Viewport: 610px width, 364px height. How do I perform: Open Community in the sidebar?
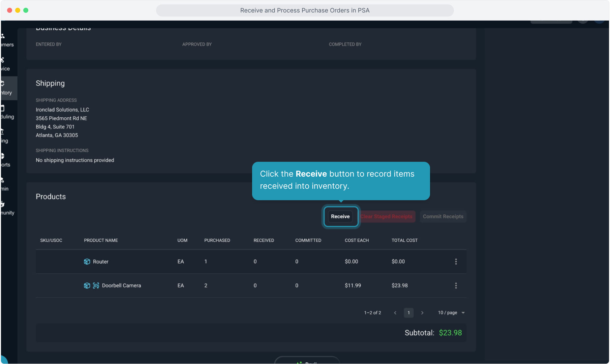tap(7, 208)
